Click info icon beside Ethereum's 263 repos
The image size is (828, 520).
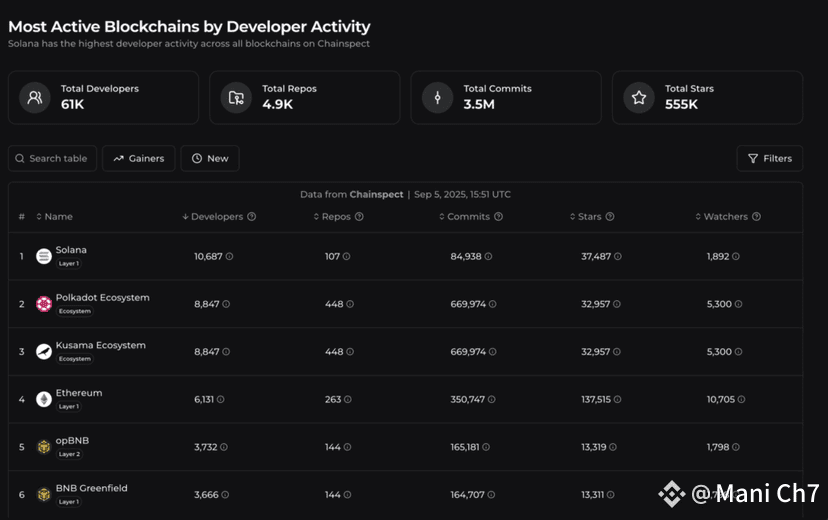[x=347, y=400]
